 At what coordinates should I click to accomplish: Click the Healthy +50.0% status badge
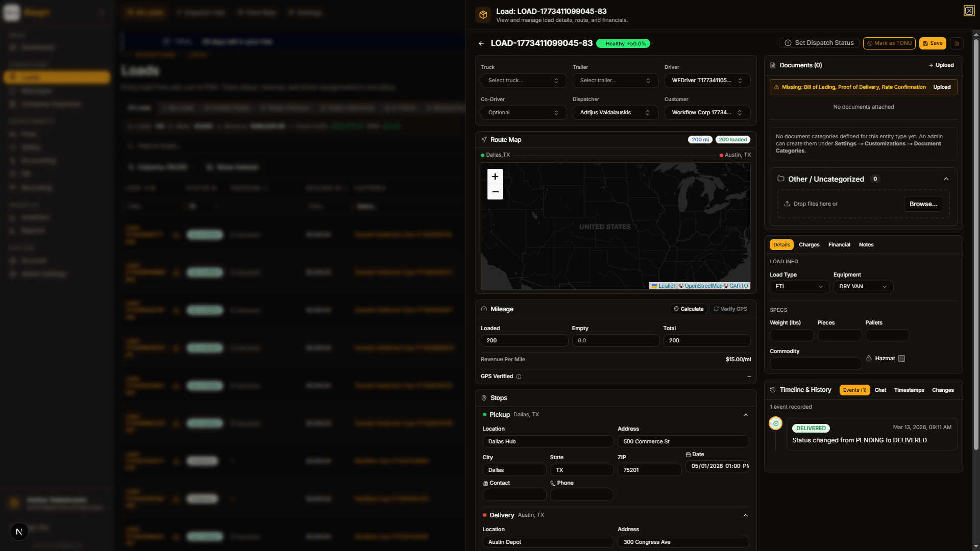pos(623,44)
